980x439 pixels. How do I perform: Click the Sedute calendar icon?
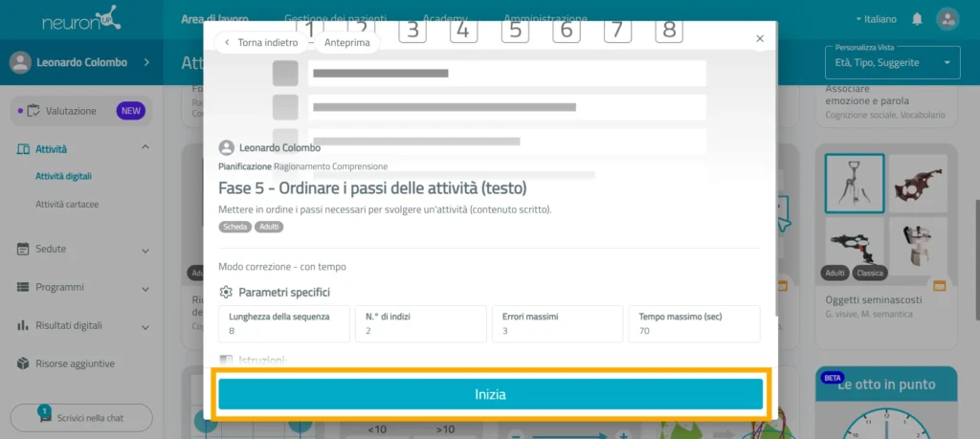click(23, 249)
